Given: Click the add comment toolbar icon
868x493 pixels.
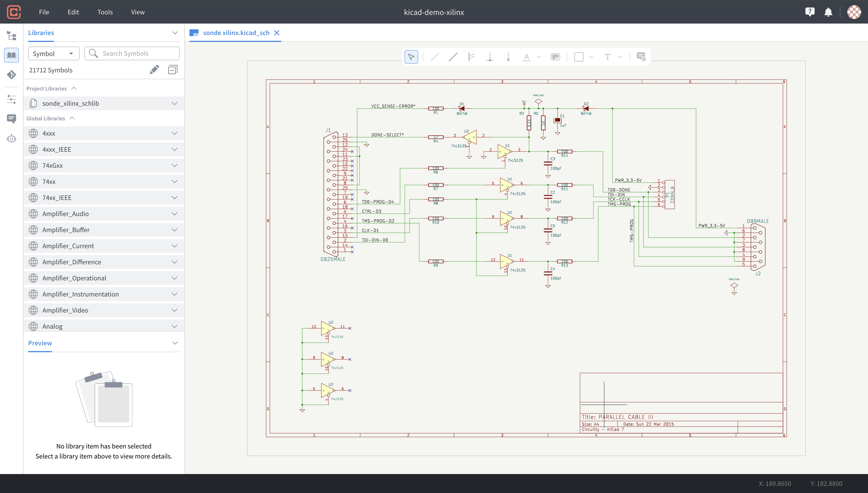Looking at the screenshot, I should (x=641, y=57).
